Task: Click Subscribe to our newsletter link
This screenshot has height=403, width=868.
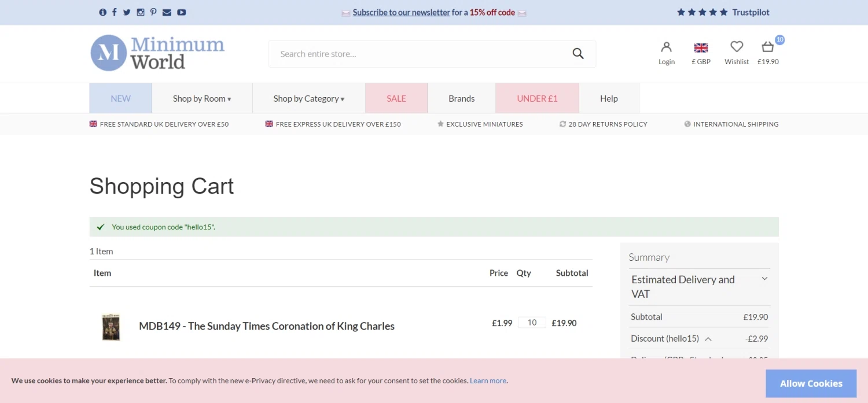Action: click(x=401, y=12)
